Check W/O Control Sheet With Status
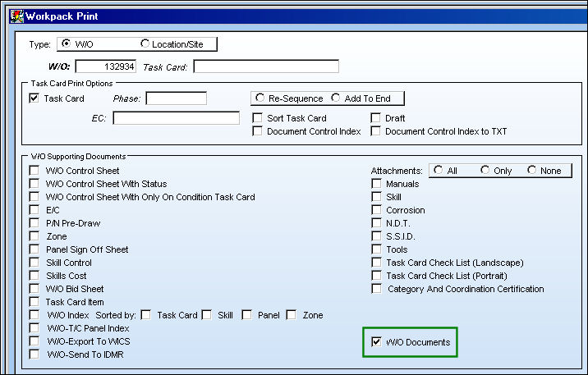 click(34, 184)
